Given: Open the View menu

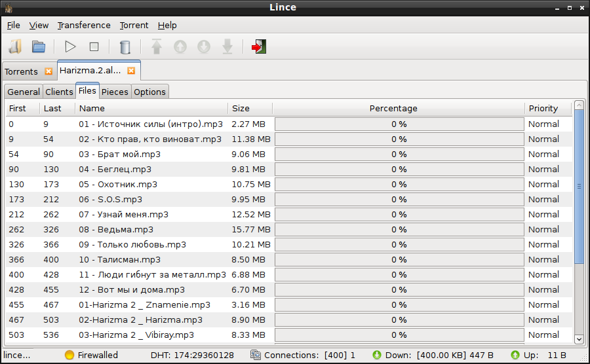Looking at the screenshot, I should click(x=39, y=25).
